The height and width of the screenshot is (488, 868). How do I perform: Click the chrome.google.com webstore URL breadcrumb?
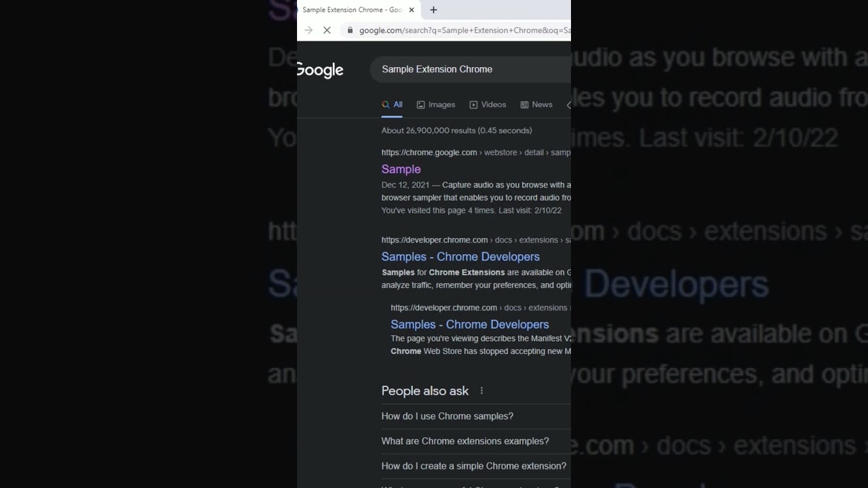click(x=476, y=152)
